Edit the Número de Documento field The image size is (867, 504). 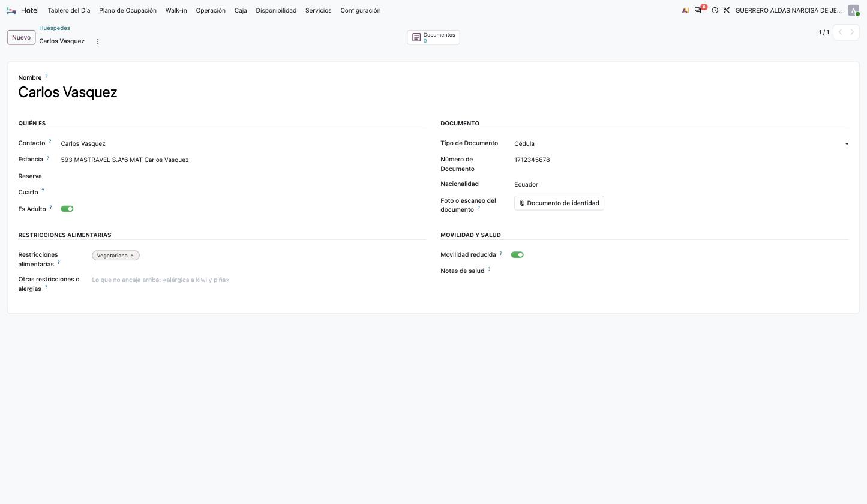coord(681,160)
